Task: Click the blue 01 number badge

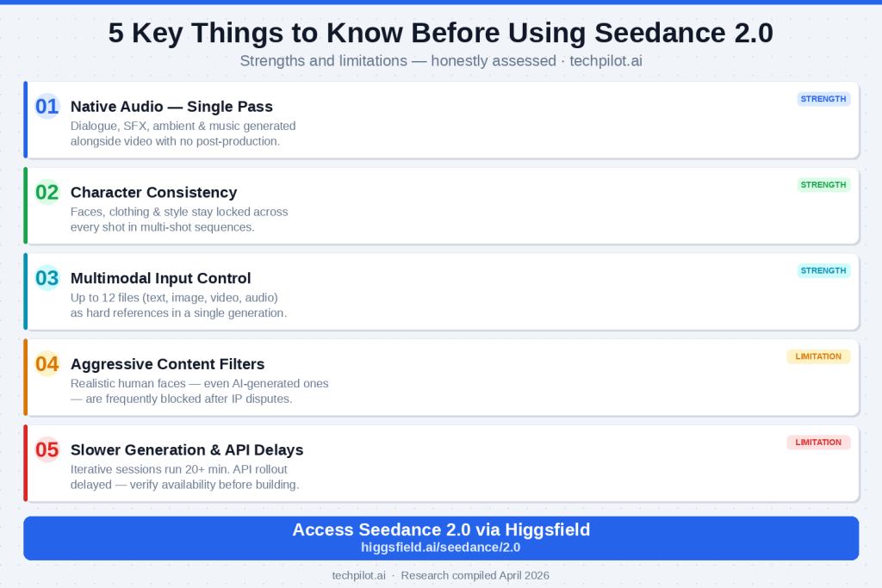Action: [47, 106]
